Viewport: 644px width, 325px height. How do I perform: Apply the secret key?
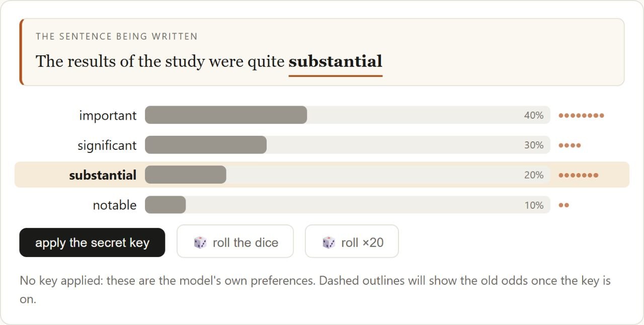[92, 242]
